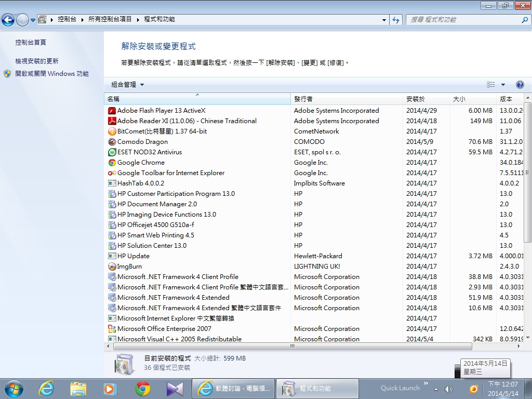Expand the 組合管理 dropdown menu
532x399 pixels.
(127, 85)
